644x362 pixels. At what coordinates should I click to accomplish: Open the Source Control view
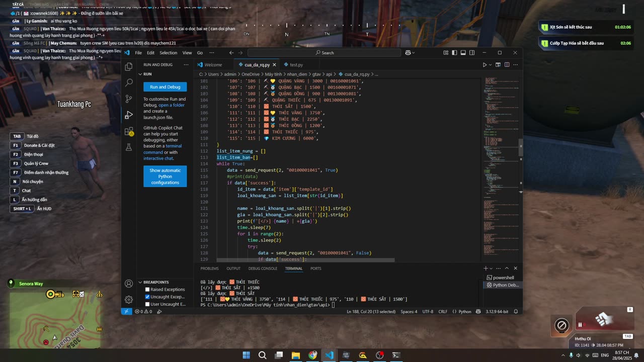pyautogui.click(x=129, y=99)
